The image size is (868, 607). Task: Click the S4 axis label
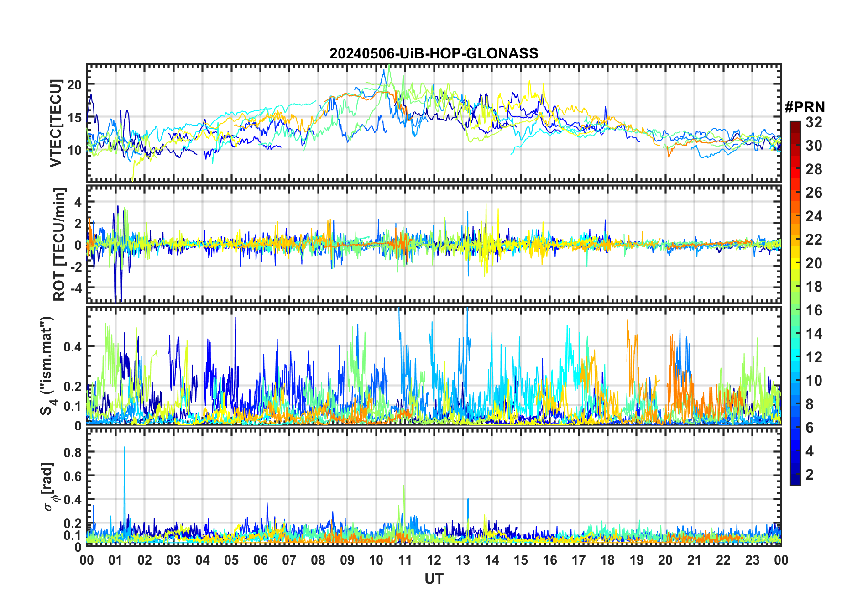(x=47, y=366)
